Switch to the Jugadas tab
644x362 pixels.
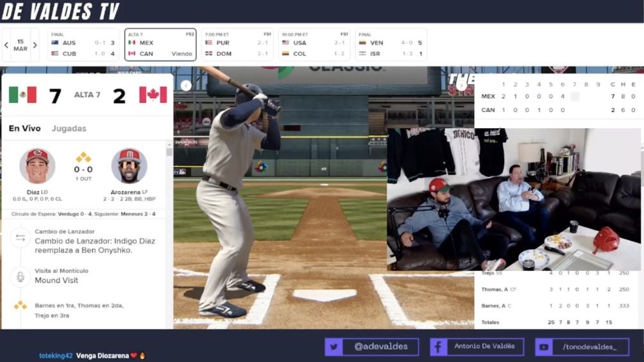[x=69, y=128]
